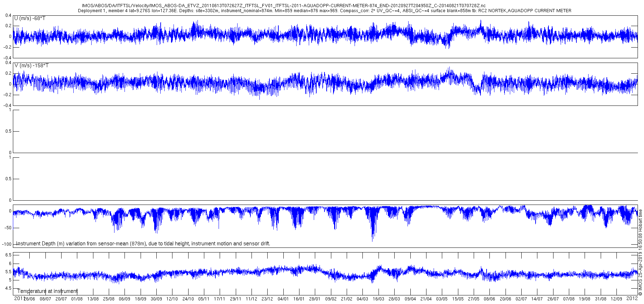
Task: Click the 08/07 date tick label
Action: point(45,299)
